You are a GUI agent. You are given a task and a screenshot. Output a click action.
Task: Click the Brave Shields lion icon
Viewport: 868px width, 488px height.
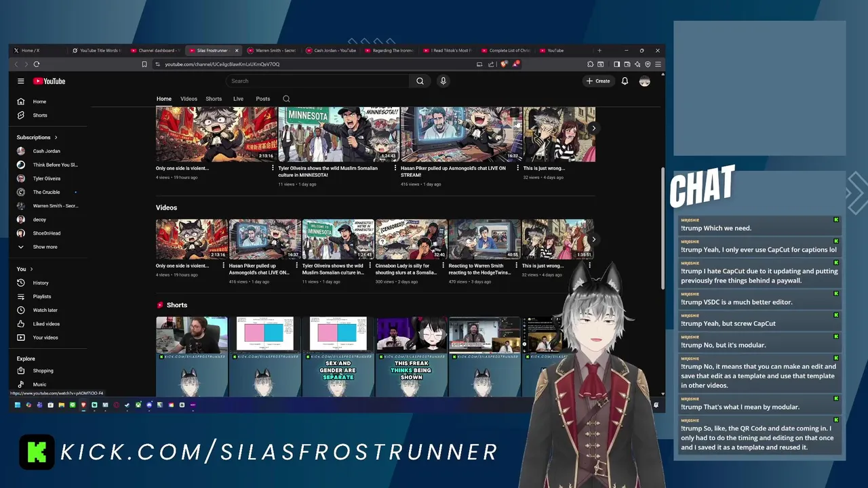[x=503, y=64]
